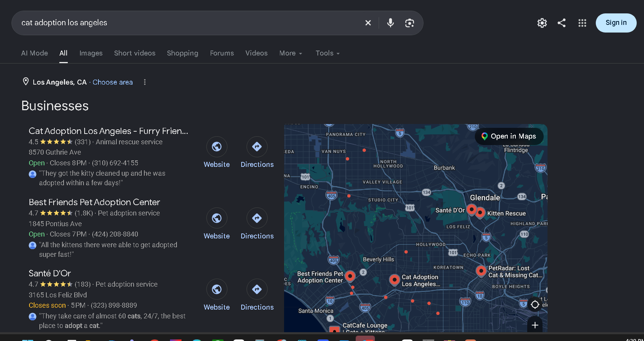The width and height of the screenshot is (644, 341).
Task: Click the Choose area link
Action: click(113, 82)
